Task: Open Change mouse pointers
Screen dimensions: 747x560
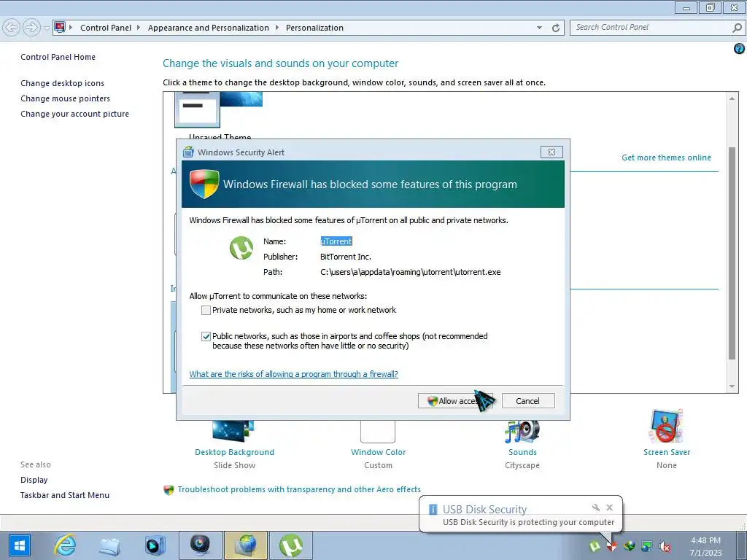Action: (65, 98)
